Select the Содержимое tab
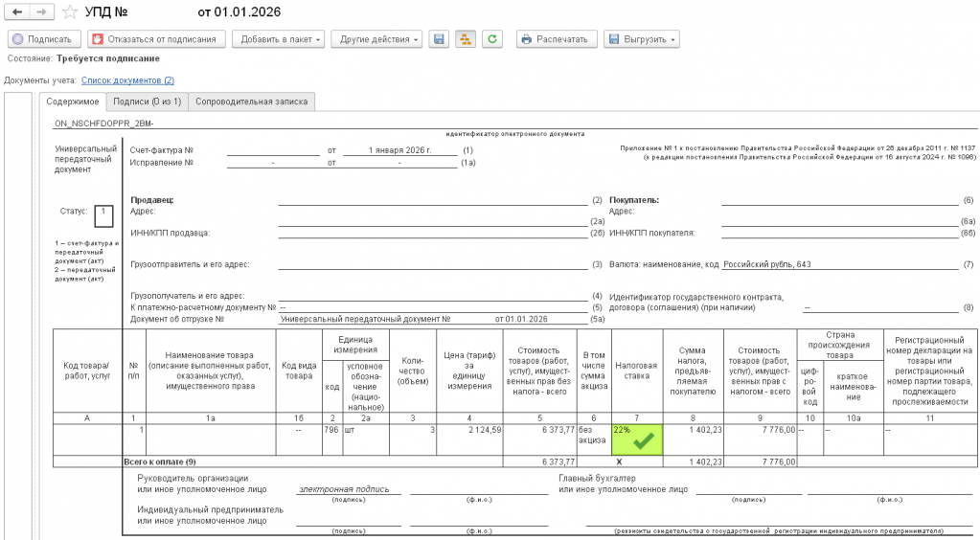Viewport: 980px width, 540px height. [73, 101]
